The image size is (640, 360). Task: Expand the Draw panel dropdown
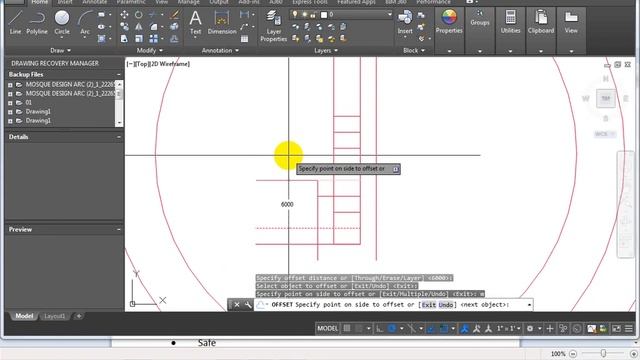click(60, 50)
